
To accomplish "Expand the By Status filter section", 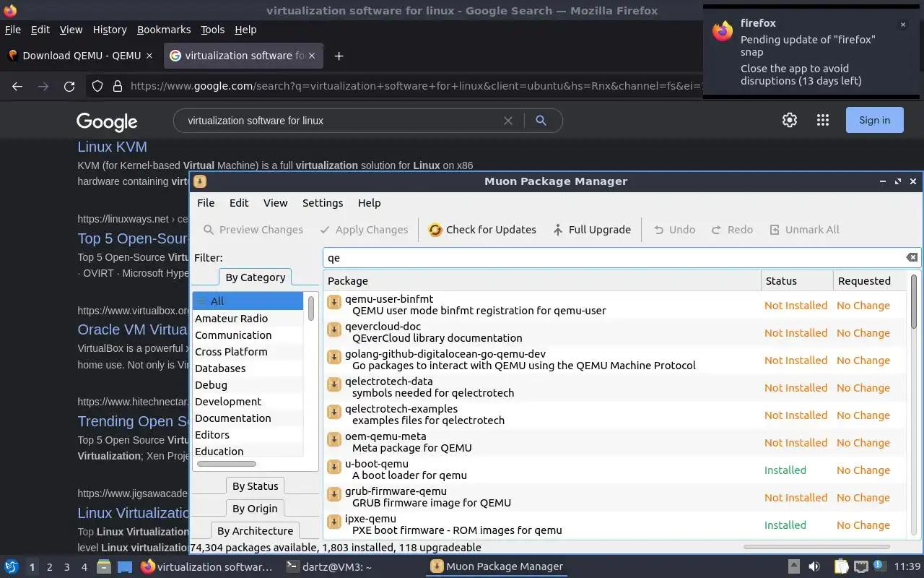I will [x=255, y=486].
